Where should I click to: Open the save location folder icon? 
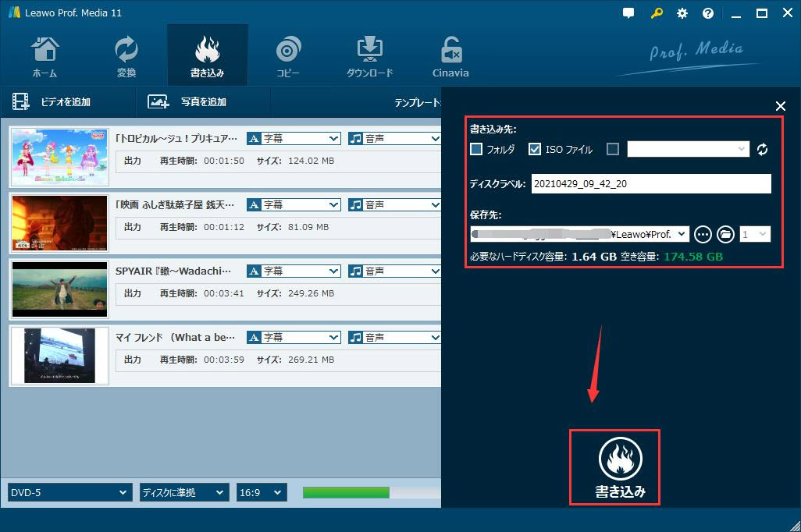pyautogui.click(x=725, y=234)
